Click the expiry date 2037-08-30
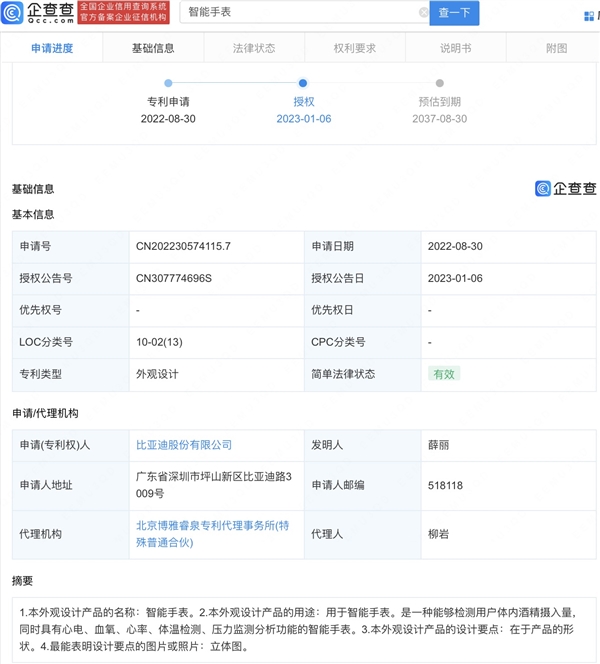Viewport: 600px width, 664px height. coord(440,119)
